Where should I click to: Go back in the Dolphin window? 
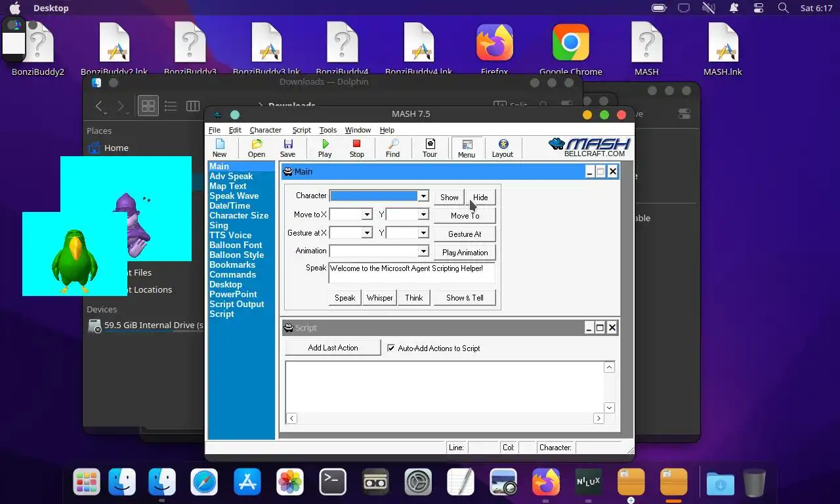point(99,106)
